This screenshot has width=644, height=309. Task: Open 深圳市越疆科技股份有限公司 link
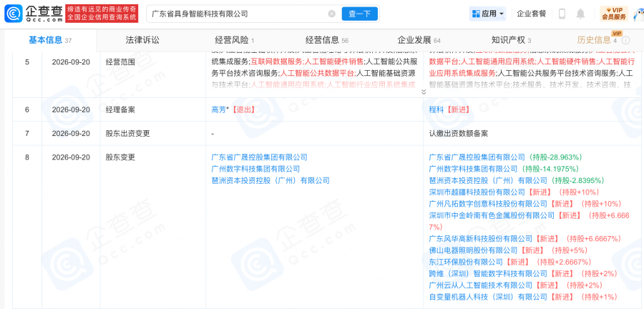point(477,192)
